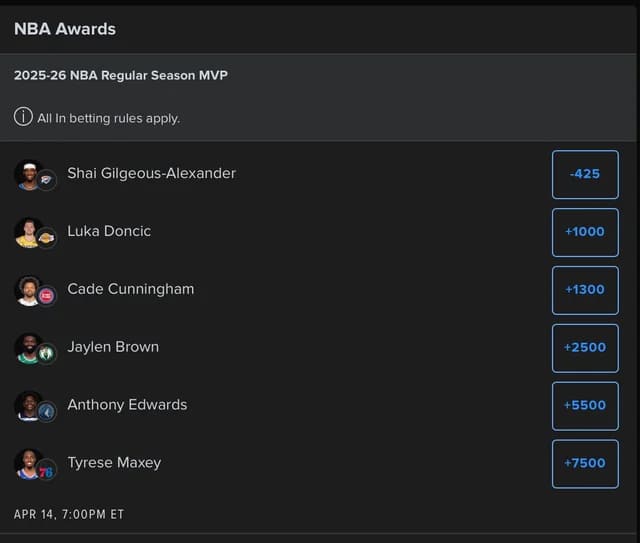Click Shai Gilgeous-Alexander's player avatar
The image size is (640, 543).
[x=30, y=174]
